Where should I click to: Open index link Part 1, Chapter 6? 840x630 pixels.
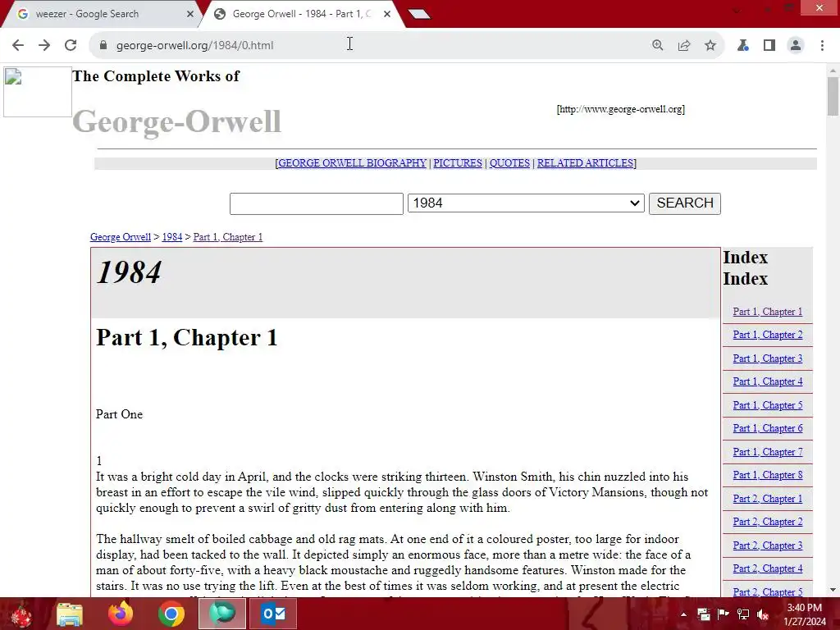pos(768,428)
